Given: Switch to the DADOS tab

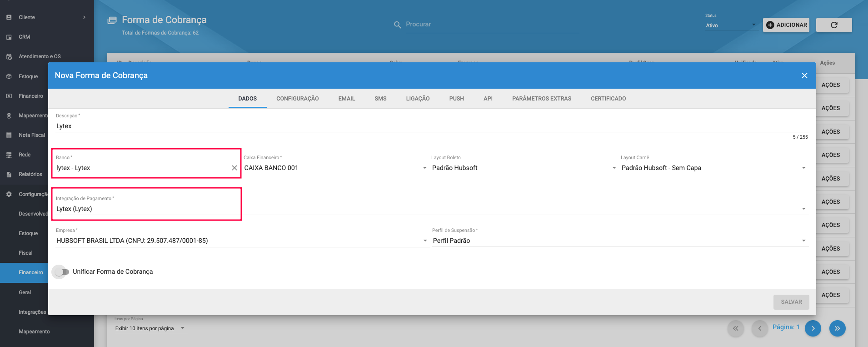Looking at the screenshot, I should pos(248,99).
